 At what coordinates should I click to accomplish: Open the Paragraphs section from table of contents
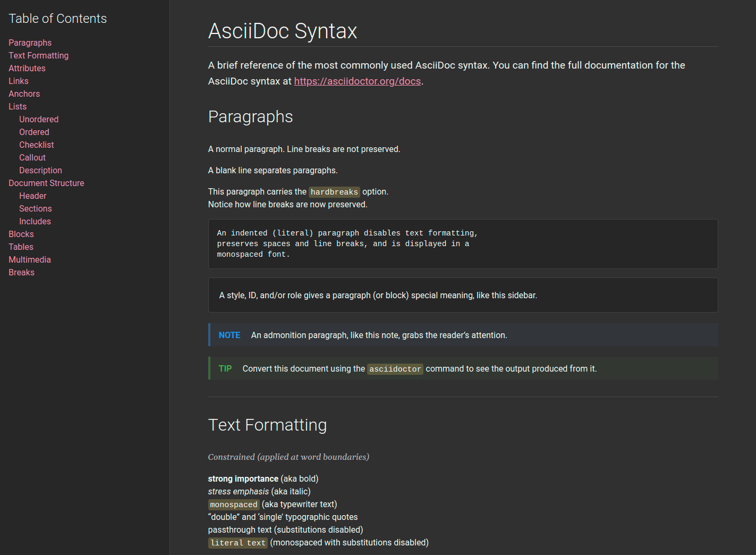click(x=30, y=43)
